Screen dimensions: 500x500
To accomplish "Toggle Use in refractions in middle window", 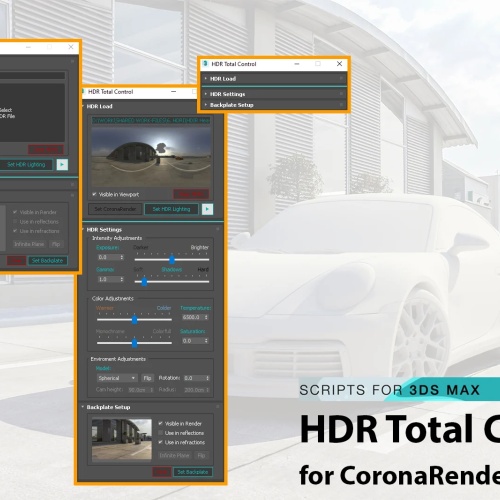I will tap(161, 442).
